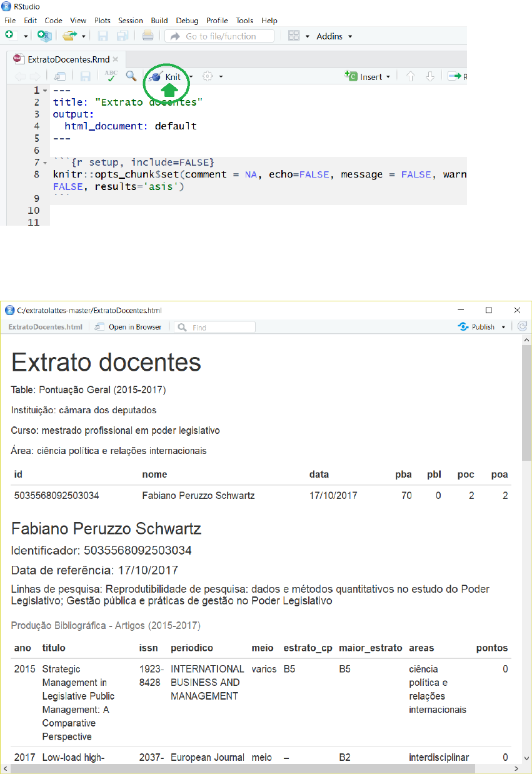Viewport: 532px width, 774px height.
Task: Click the main toolbar Save icon
Action: [103, 36]
